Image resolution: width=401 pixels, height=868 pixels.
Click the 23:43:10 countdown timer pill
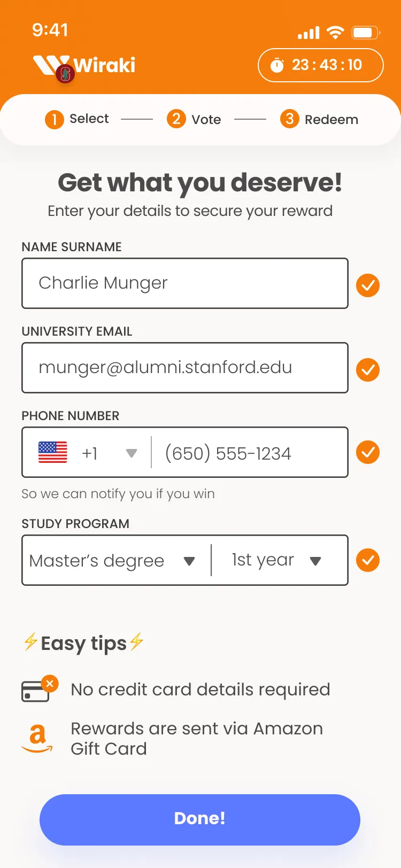(321, 65)
